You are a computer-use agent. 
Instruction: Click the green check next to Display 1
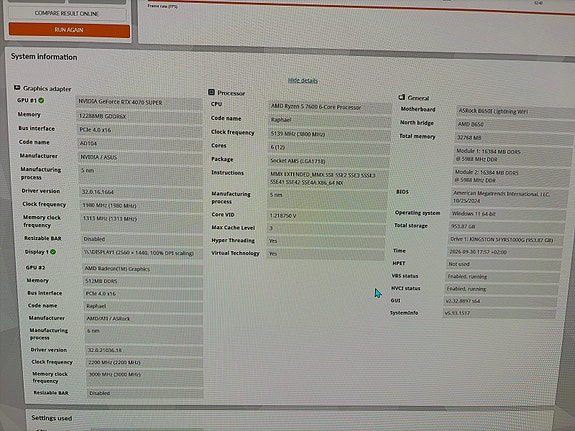pyautogui.click(x=53, y=252)
